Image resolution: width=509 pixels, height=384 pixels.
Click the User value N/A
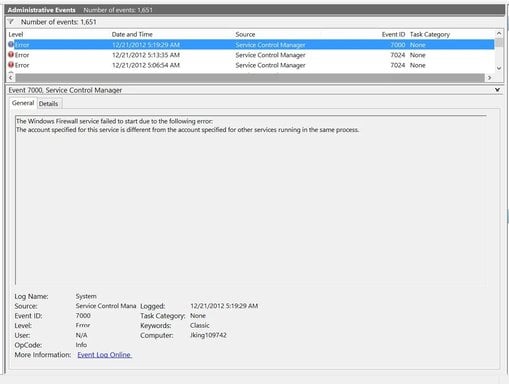[x=81, y=335]
